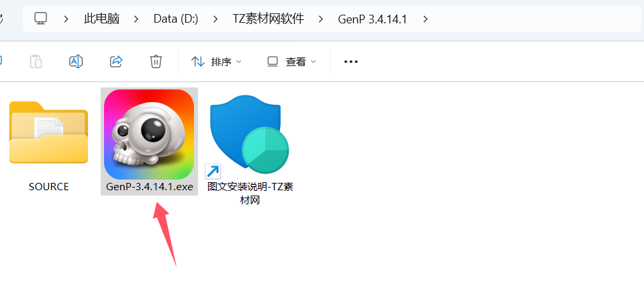Click GenP-3.4.14.1.exe file name

[149, 187]
